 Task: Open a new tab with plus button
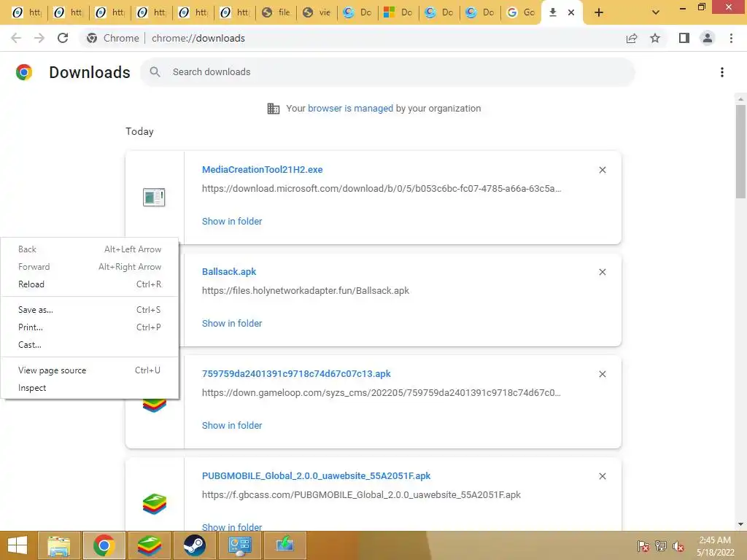[x=599, y=12]
